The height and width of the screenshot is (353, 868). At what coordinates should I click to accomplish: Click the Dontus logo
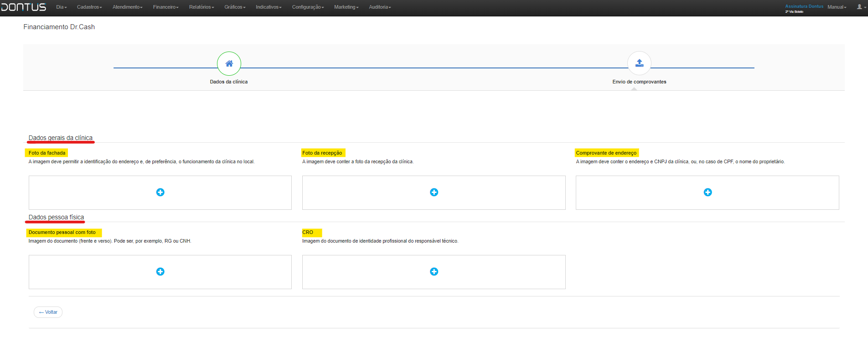(x=24, y=7)
